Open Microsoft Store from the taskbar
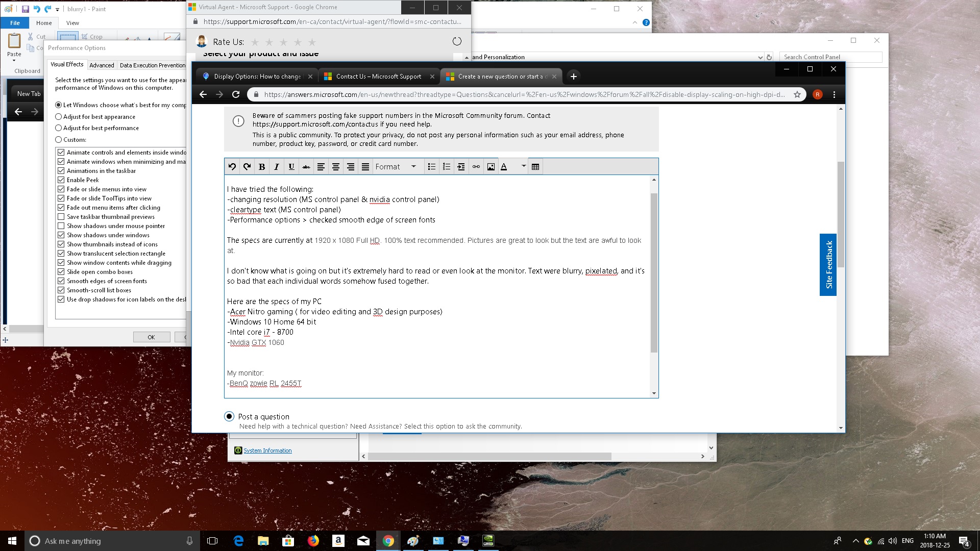The image size is (980, 551). (288, 541)
